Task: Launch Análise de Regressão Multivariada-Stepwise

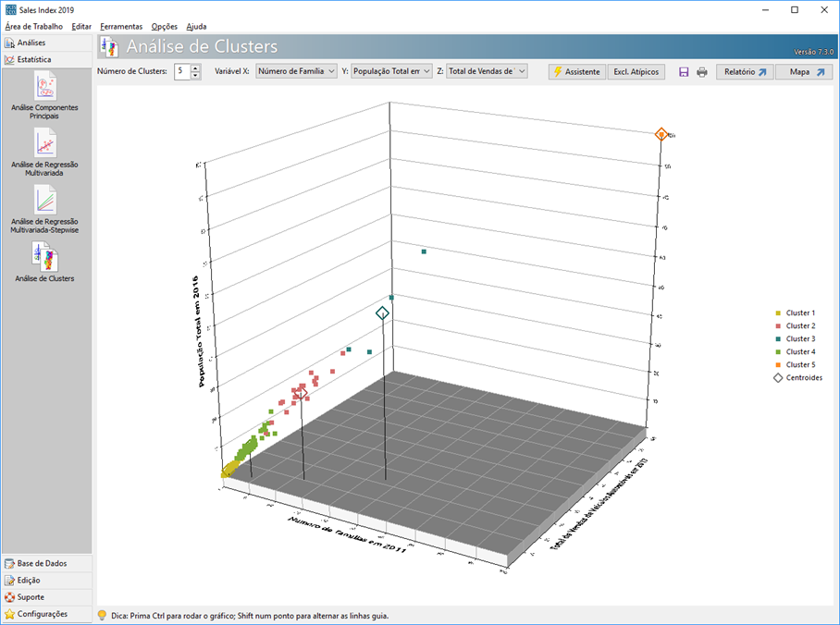Action: pyautogui.click(x=44, y=200)
